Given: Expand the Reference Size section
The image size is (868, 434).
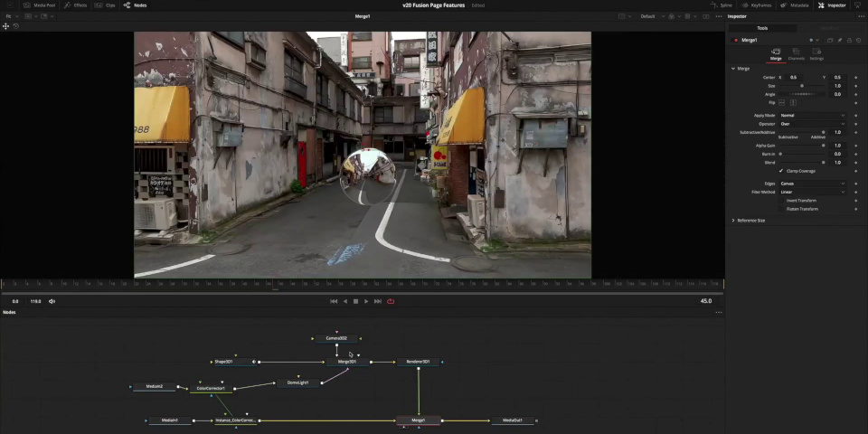Looking at the screenshot, I should pyautogui.click(x=750, y=221).
